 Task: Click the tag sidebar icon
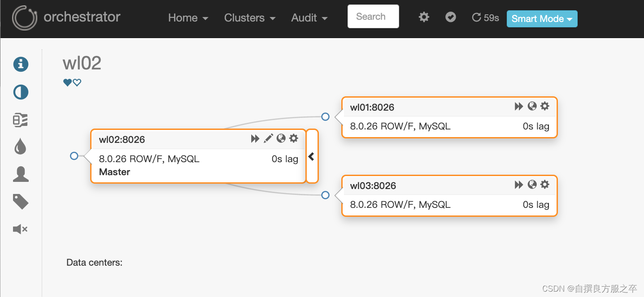[x=21, y=202]
